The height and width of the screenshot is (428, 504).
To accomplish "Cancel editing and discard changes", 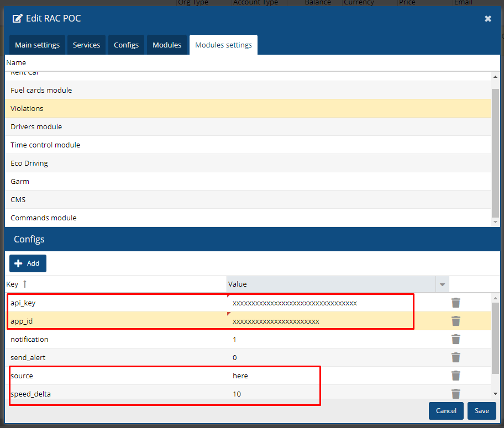I will coord(446,411).
